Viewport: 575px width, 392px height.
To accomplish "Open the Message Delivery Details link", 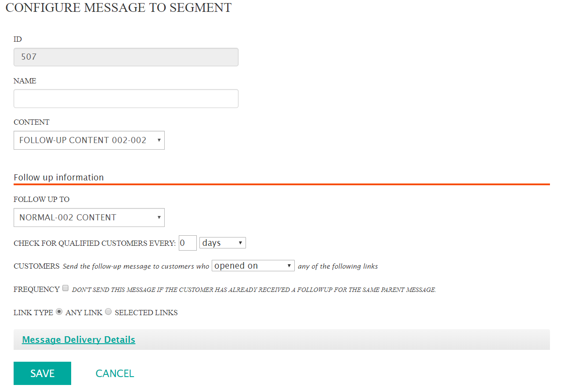I will [x=79, y=340].
